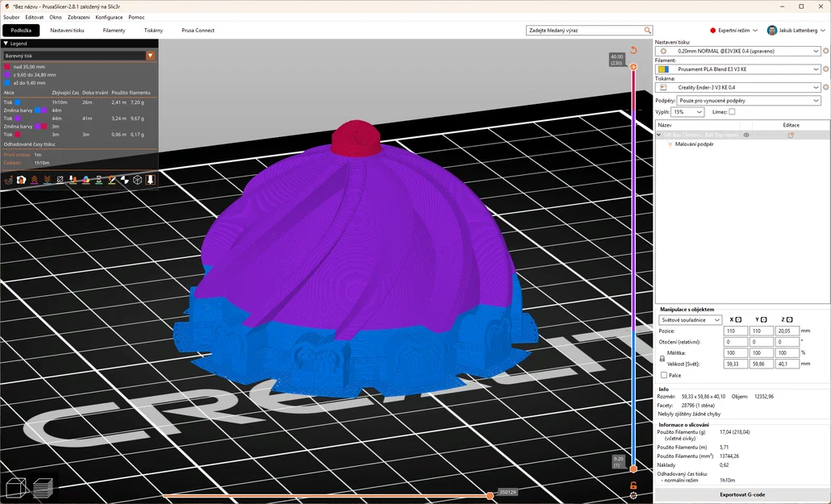The height and width of the screenshot is (504, 831).
Task: Toggle travel moves visibility in legend toolbar
Action: (9, 180)
